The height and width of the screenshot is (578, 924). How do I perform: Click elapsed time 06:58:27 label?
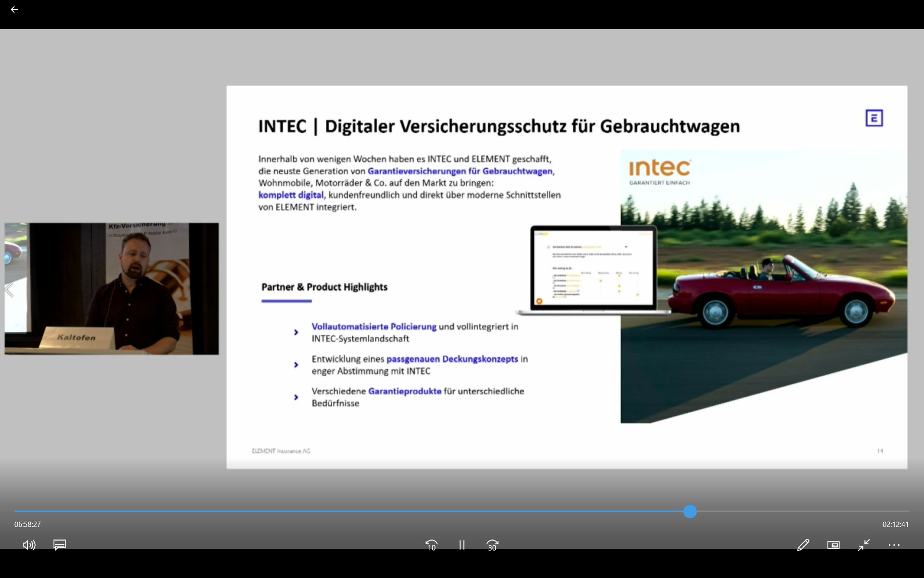27,524
